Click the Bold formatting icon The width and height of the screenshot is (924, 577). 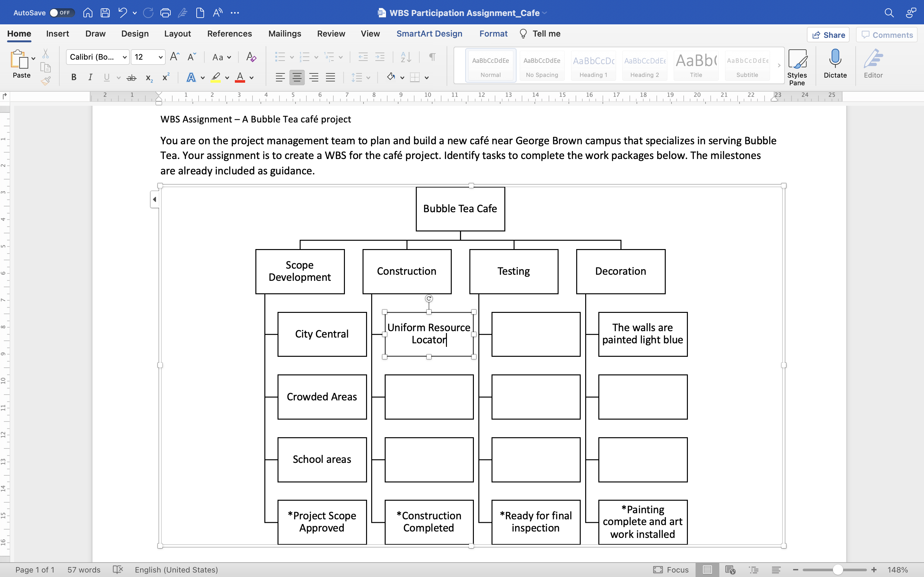(74, 78)
